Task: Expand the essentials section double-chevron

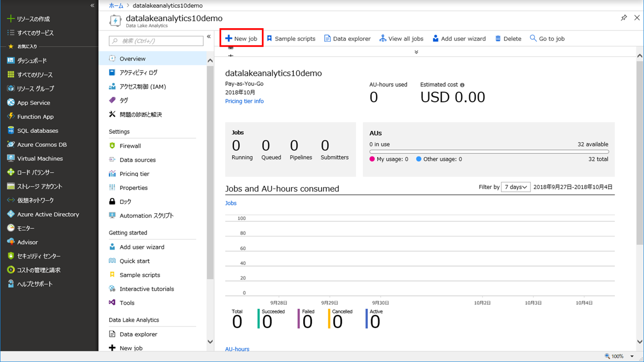Action: pos(416,52)
